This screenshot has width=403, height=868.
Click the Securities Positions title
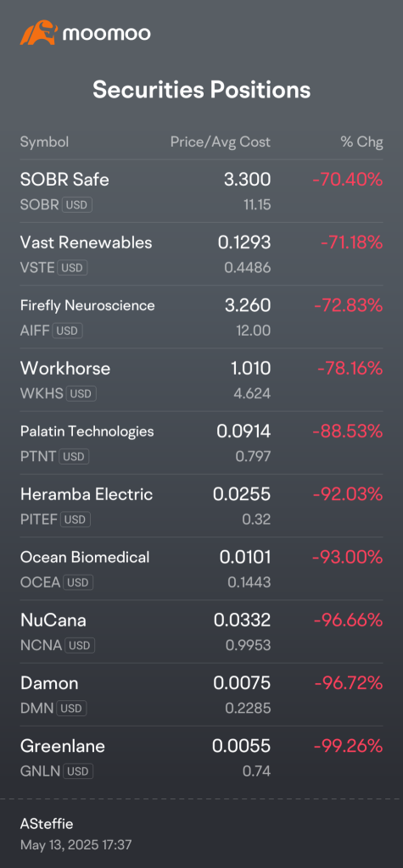coord(201,90)
